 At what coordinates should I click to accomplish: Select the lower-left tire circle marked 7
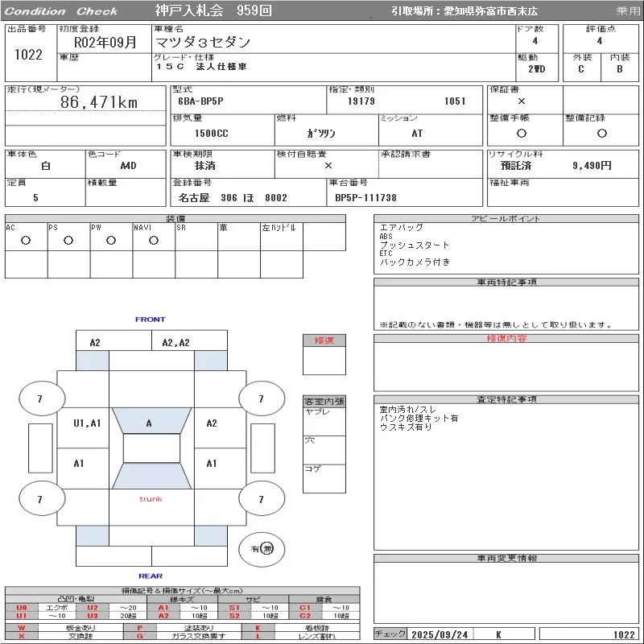[x=40, y=500]
